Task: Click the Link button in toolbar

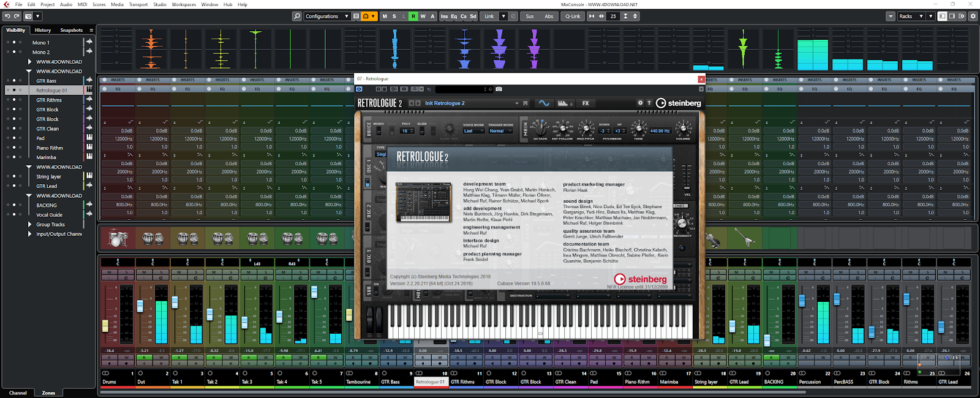Action: pos(489,17)
